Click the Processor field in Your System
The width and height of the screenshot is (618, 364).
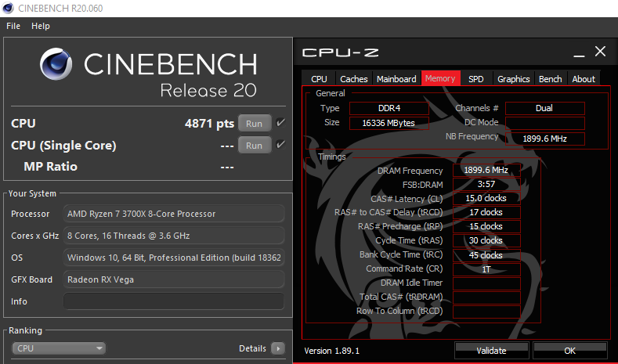(x=174, y=214)
